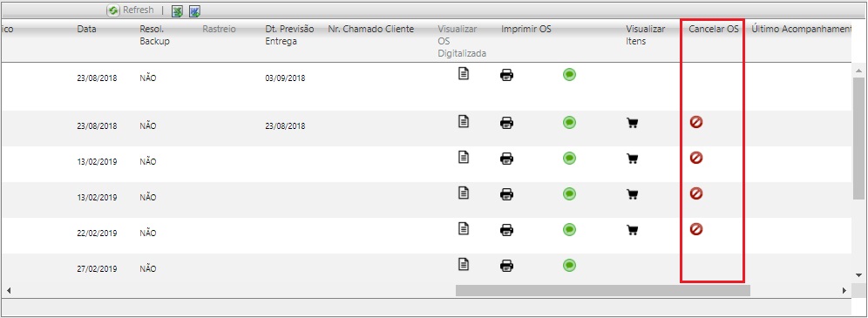View digitalized OS for the upper 13/02/2019 row

pyautogui.click(x=464, y=157)
